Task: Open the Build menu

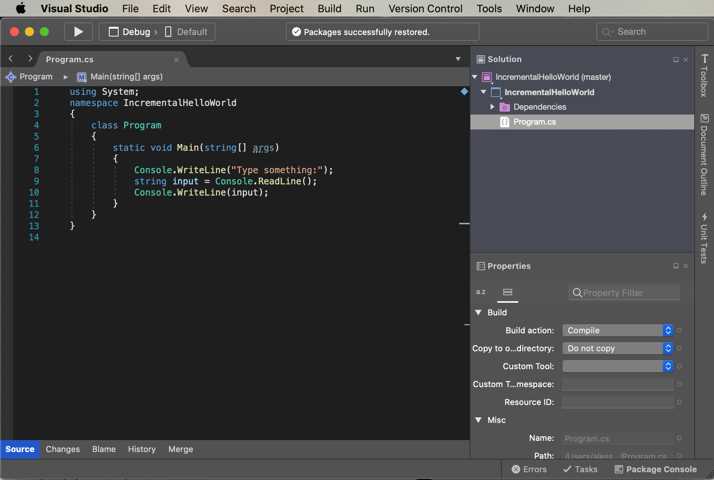Action: click(x=329, y=8)
